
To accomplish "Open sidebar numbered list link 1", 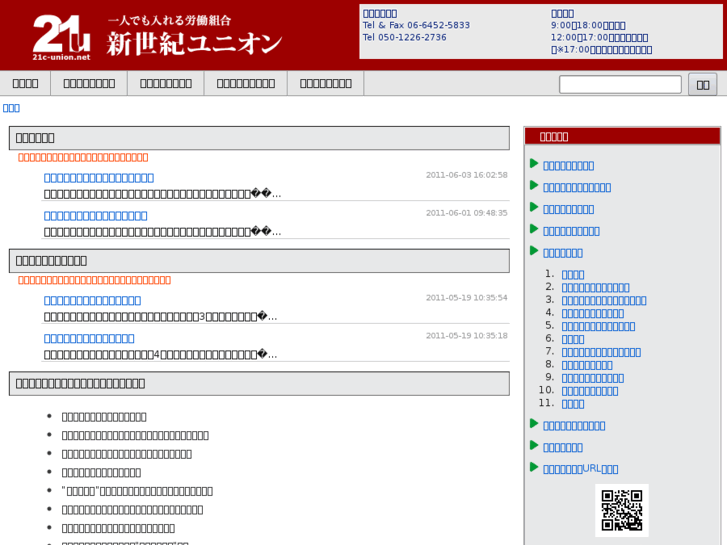I will pyautogui.click(x=573, y=275).
